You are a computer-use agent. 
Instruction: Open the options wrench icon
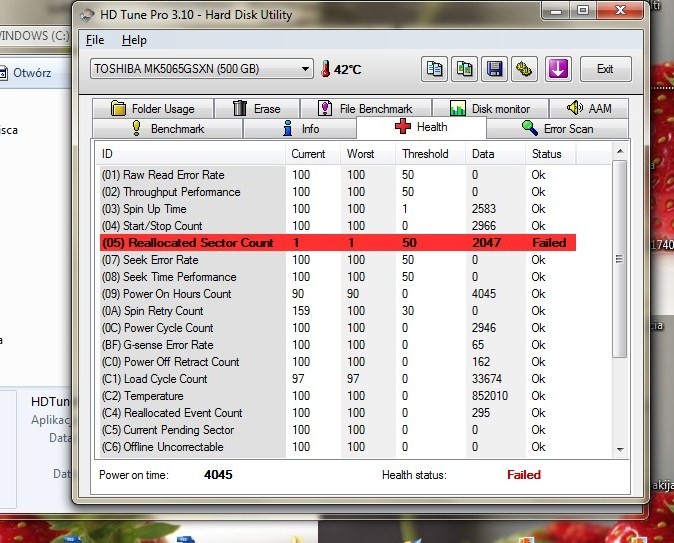point(524,69)
